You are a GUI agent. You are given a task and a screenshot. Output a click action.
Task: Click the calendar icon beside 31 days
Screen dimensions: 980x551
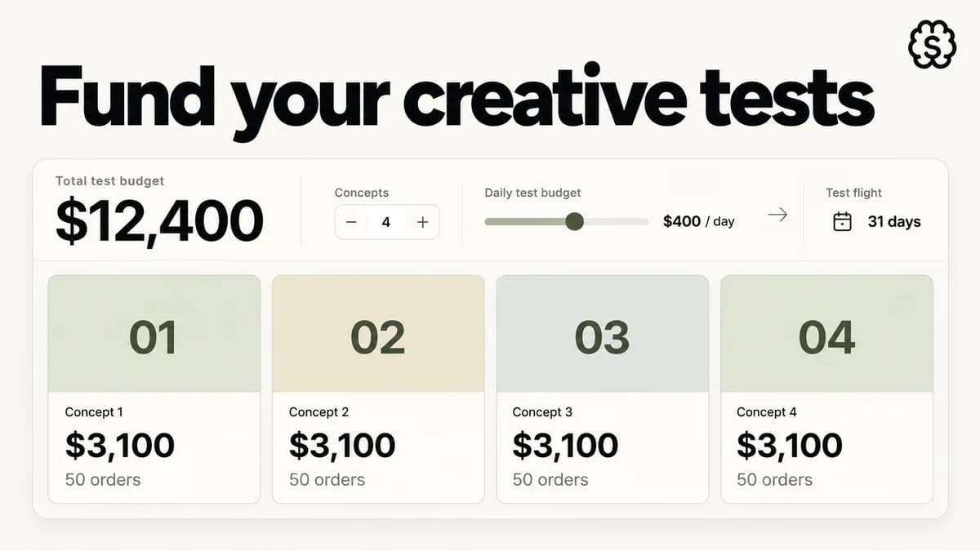coord(842,221)
